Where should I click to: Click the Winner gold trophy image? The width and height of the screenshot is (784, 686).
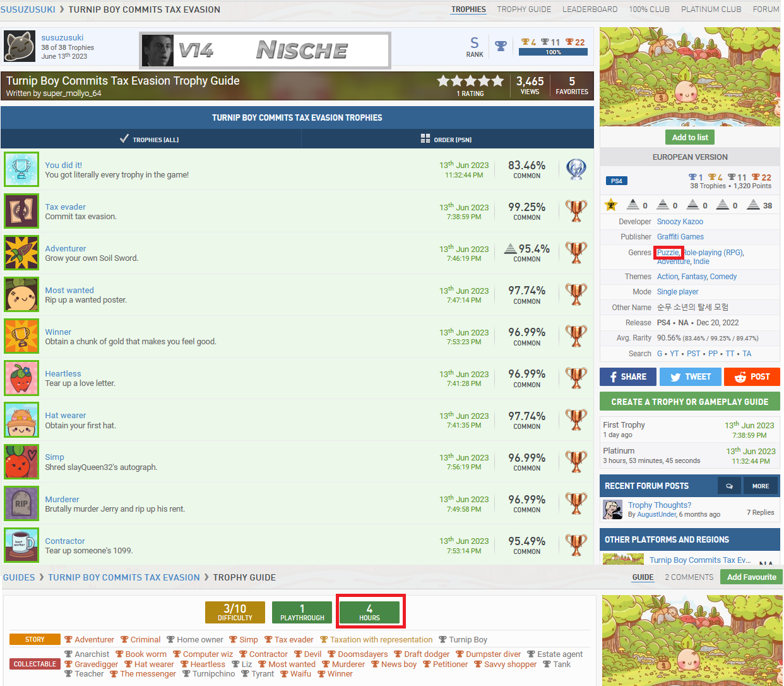coord(21,336)
